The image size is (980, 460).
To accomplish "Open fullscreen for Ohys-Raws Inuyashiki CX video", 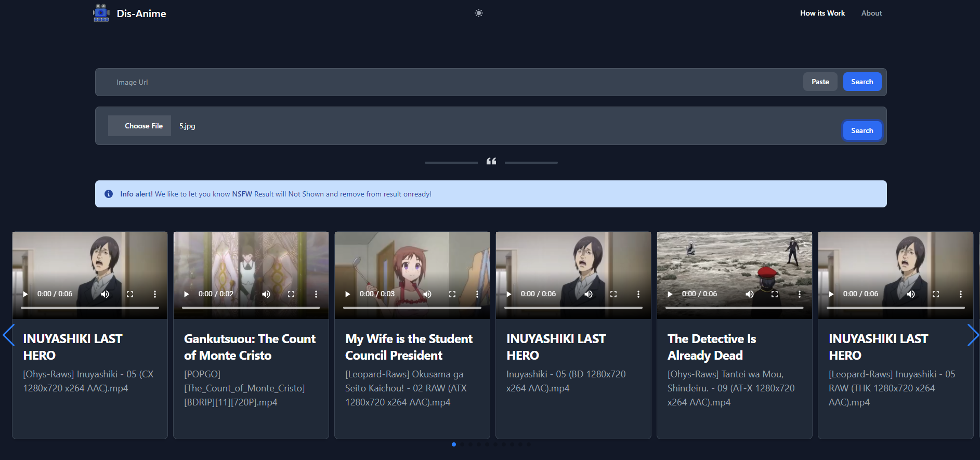I will (130, 294).
